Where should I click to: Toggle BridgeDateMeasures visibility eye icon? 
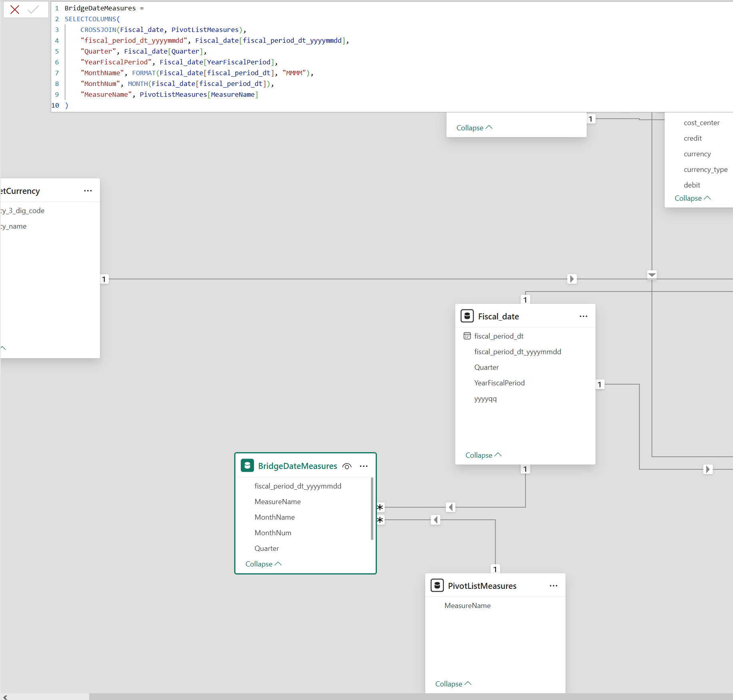tap(347, 466)
